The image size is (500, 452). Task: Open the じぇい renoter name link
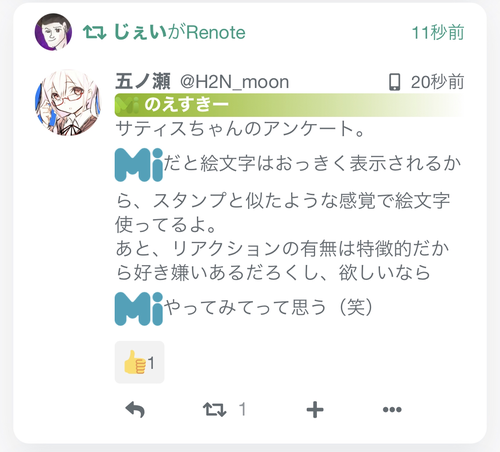(140, 32)
